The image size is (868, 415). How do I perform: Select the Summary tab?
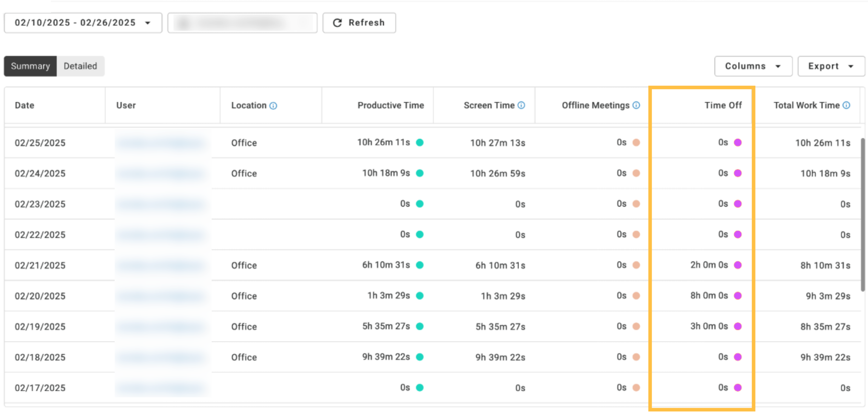coord(30,66)
